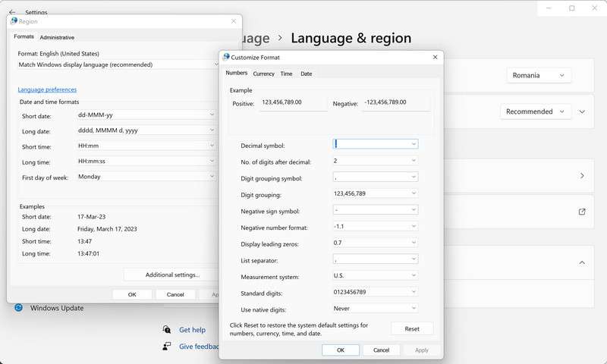Open the Romania country dropdown
607x364 pixels.
pos(539,75)
